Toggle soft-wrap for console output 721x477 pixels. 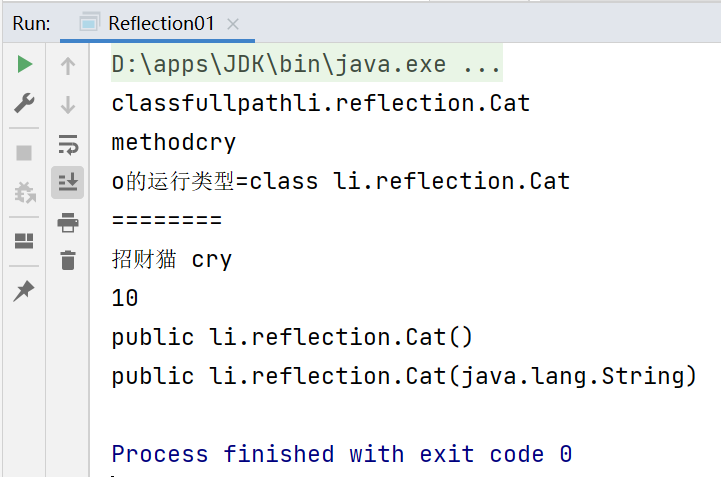tap(68, 144)
